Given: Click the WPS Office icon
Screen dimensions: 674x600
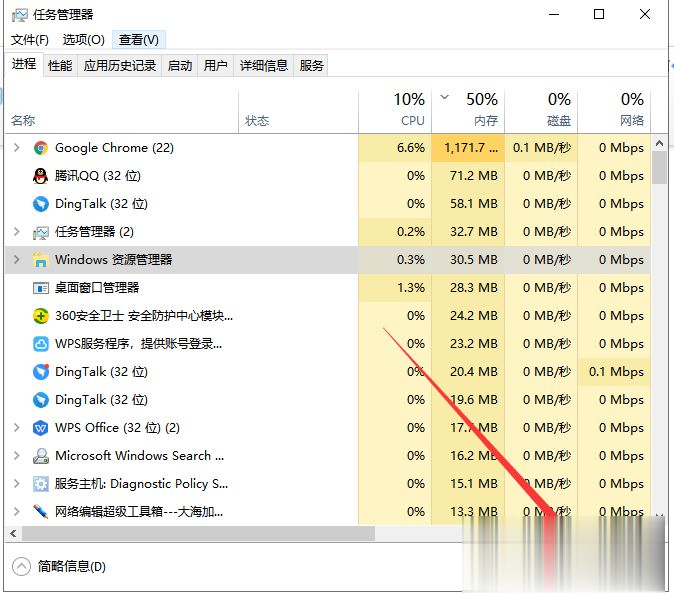Looking at the screenshot, I should 41,428.
